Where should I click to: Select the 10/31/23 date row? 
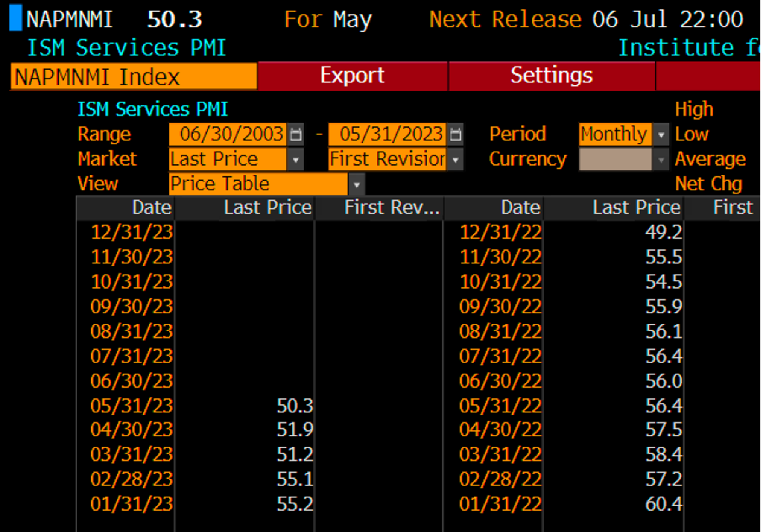point(132,281)
